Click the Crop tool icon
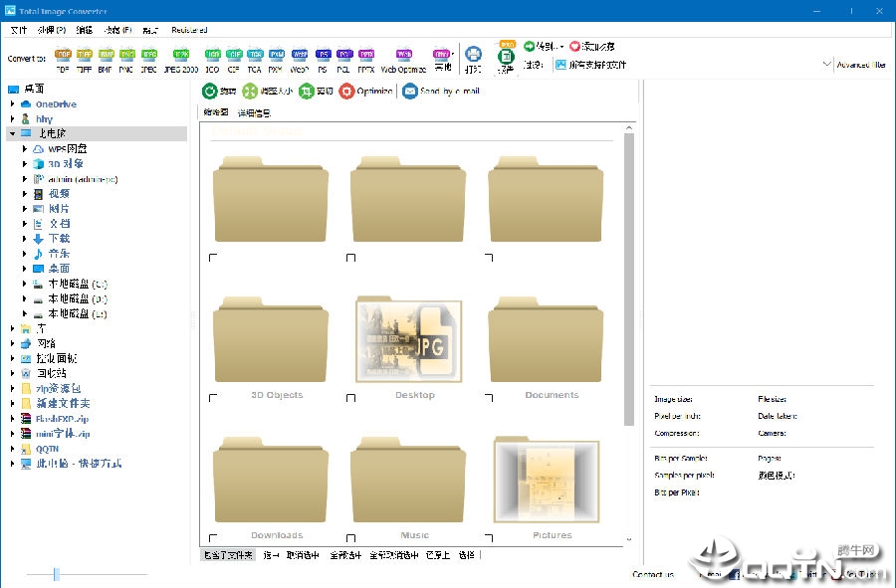896x588 pixels. click(x=307, y=91)
